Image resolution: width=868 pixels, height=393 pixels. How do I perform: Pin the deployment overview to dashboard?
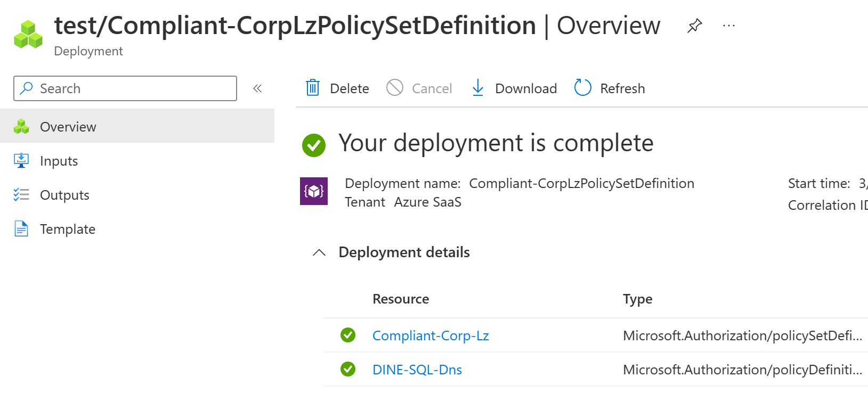click(694, 26)
